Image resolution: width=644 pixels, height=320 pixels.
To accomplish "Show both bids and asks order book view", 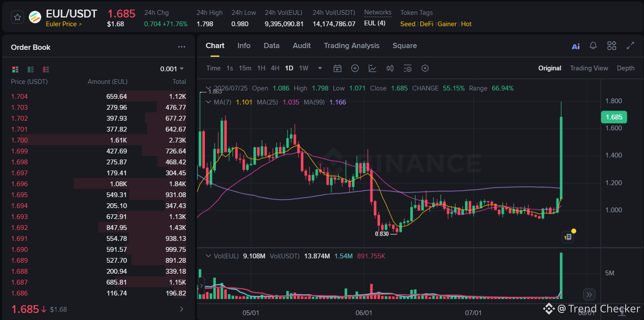I will (15, 69).
